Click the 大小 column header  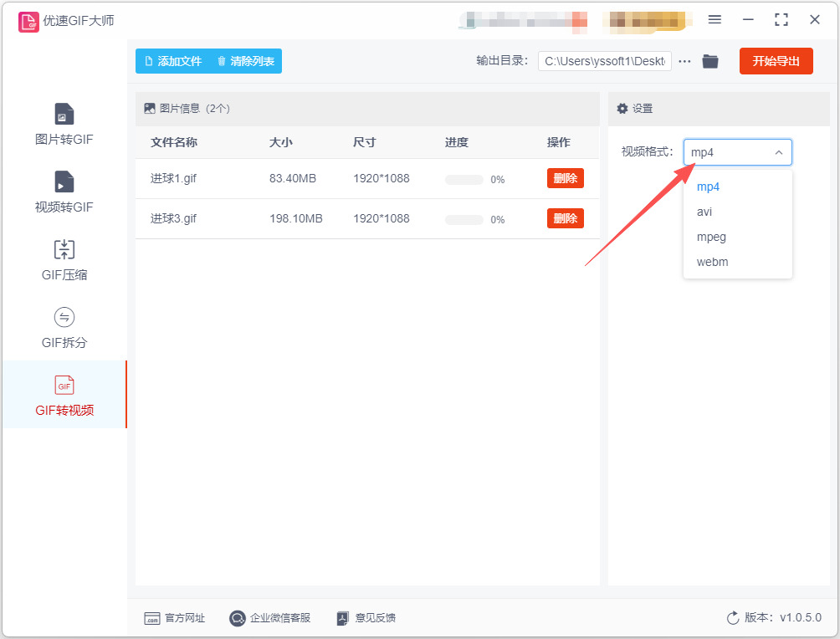(281, 142)
